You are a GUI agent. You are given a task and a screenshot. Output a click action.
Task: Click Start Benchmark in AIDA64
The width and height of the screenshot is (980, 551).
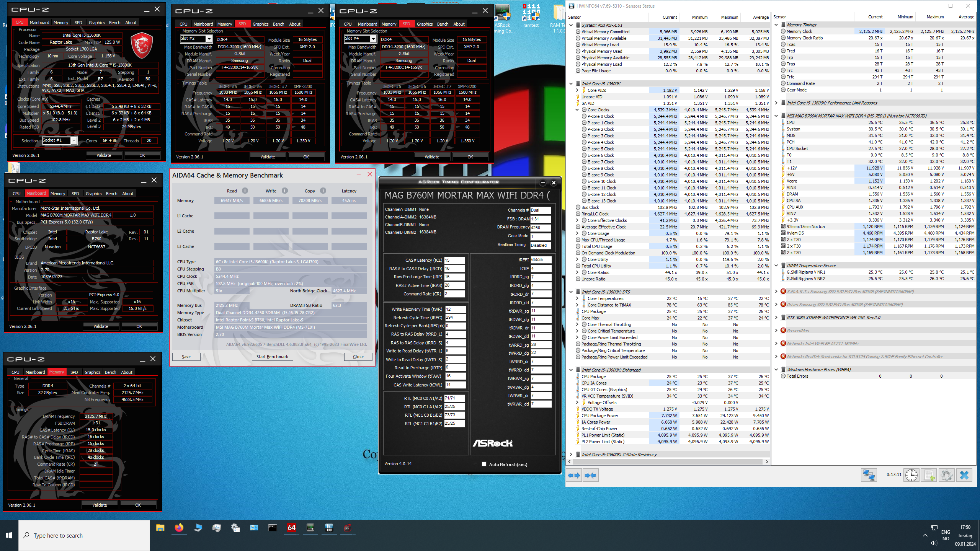point(272,357)
